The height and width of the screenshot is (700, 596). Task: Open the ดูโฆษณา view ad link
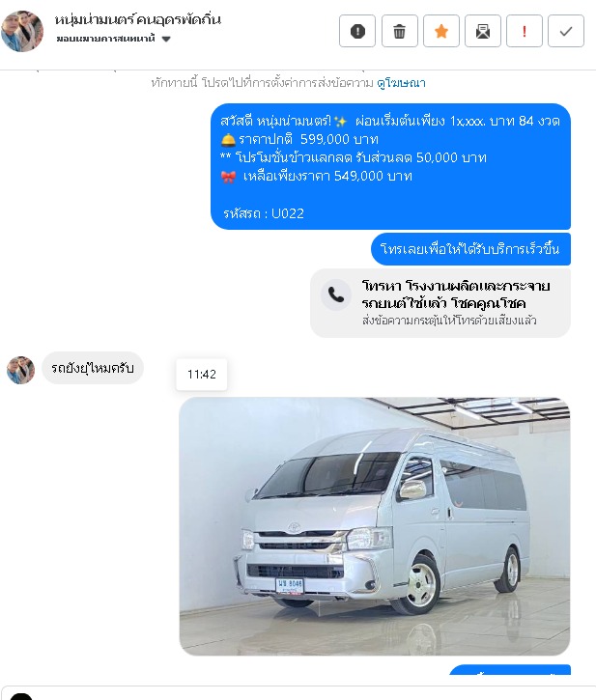tap(401, 83)
